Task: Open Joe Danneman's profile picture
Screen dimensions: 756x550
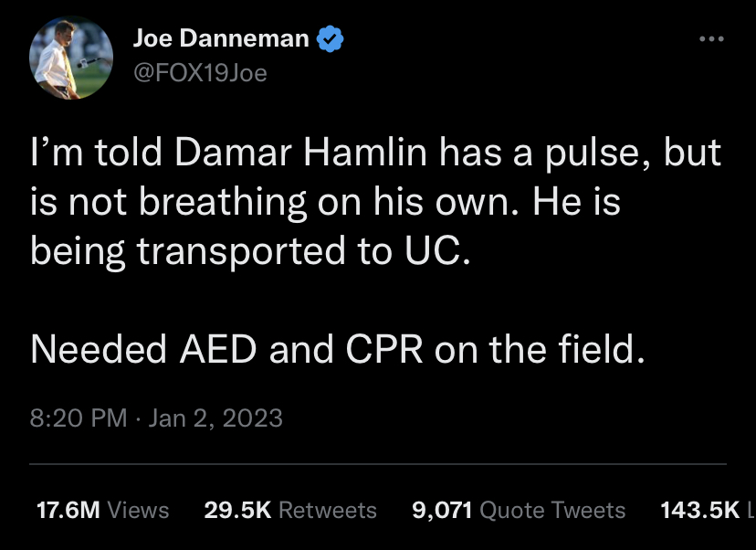Action: pyautogui.click(x=71, y=58)
